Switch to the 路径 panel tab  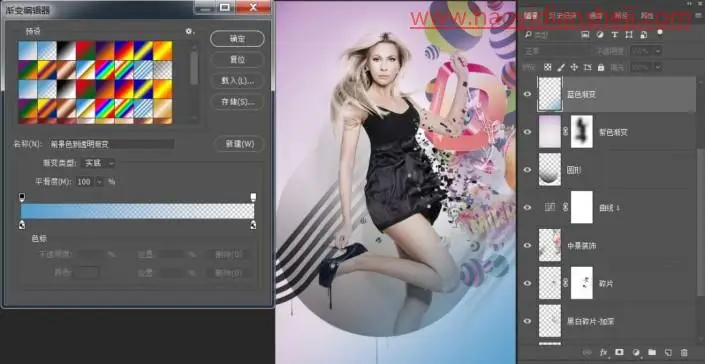pos(621,16)
